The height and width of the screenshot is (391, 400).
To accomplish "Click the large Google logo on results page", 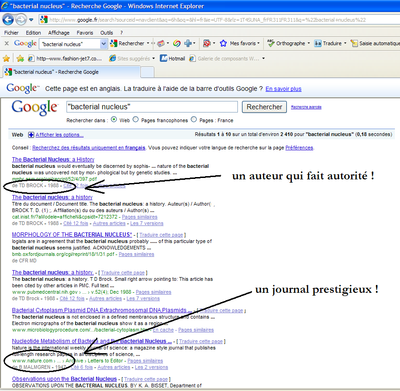I will (35, 107).
